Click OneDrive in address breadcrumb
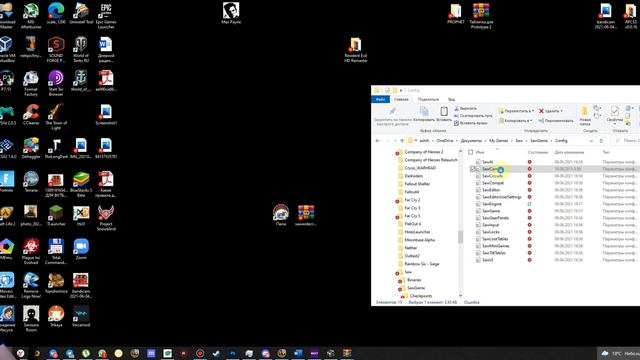The image size is (640, 360). (x=445, y=141)
